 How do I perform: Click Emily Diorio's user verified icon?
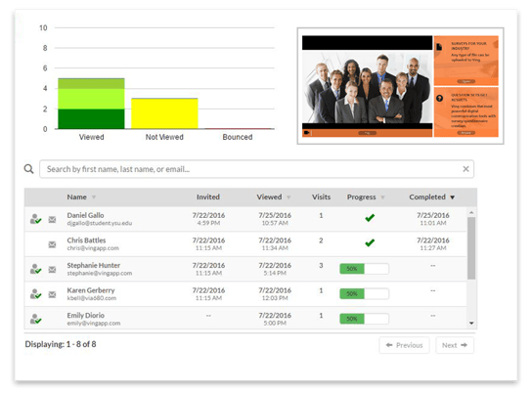[35, 319]
